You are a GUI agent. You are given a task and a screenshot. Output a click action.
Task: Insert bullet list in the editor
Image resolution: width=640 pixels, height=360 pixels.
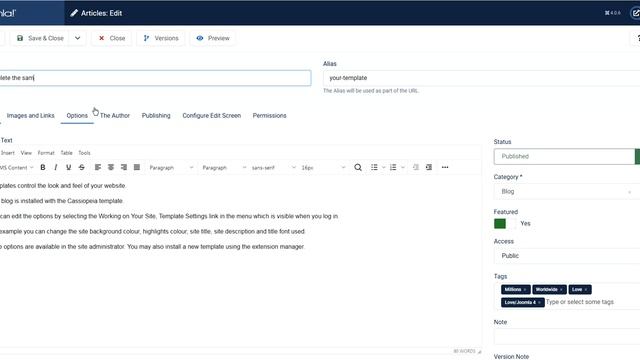tap(374, 167)
